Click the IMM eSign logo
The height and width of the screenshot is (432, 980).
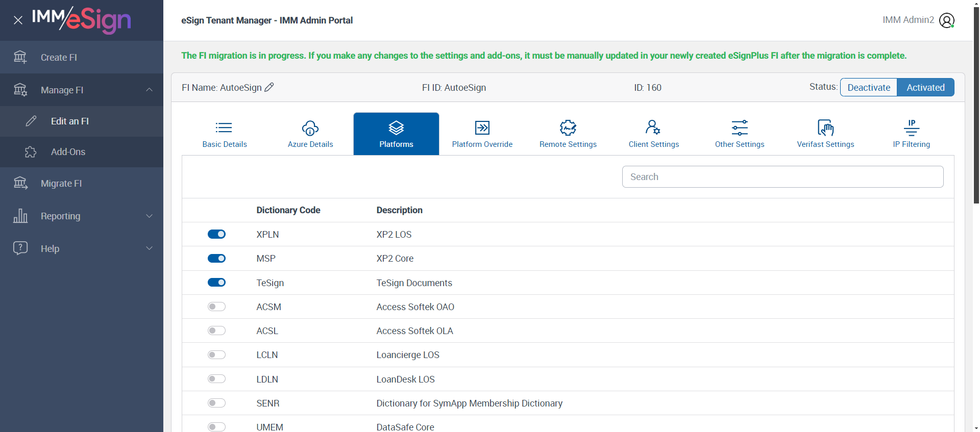[x=82, y=20]
